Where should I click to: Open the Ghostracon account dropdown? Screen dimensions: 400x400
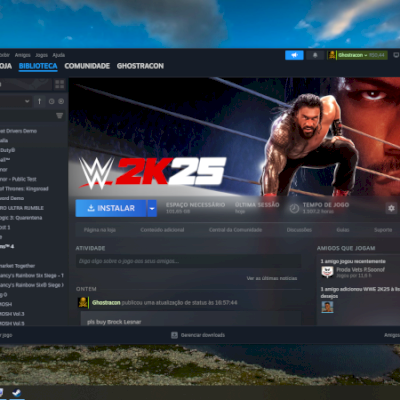pos(353,55)
